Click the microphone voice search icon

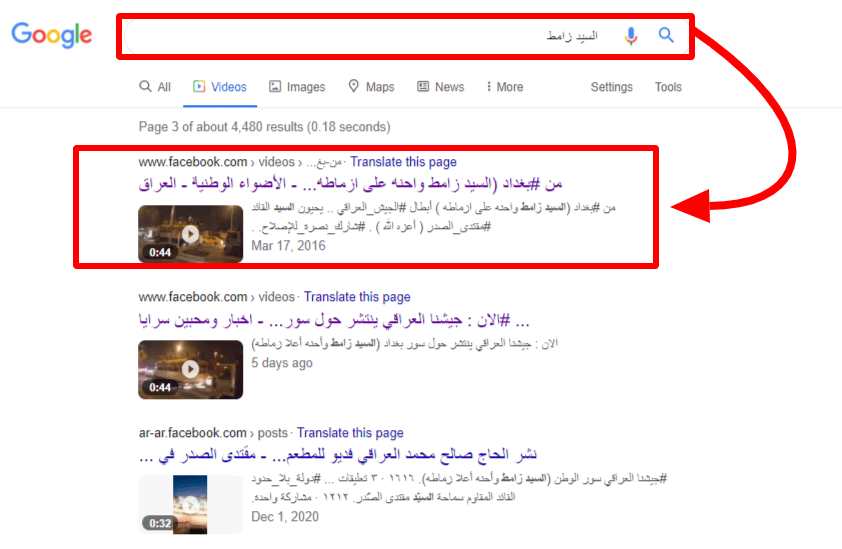[x=631, y=36]
